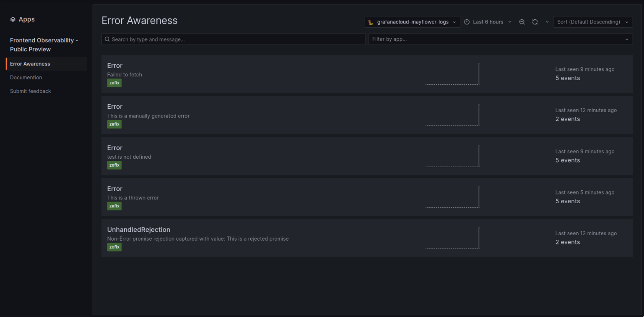
Task: Click the zefix tag on UnhandledRejection error
Action: tap(114, 247)
